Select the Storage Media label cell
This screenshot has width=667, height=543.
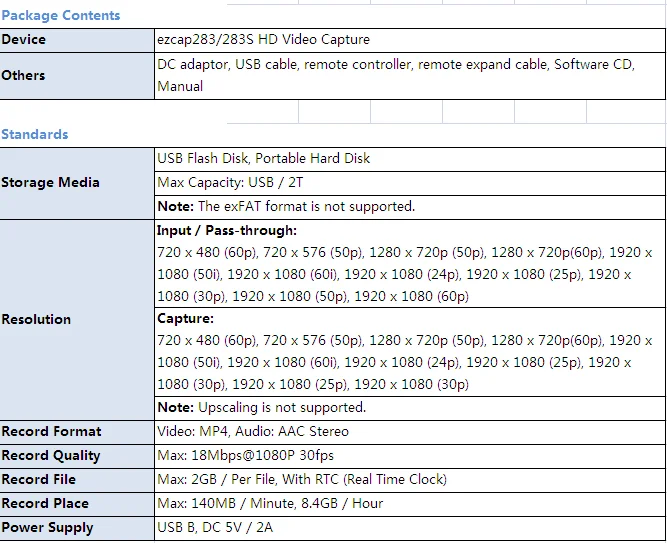tap(50, 182)
